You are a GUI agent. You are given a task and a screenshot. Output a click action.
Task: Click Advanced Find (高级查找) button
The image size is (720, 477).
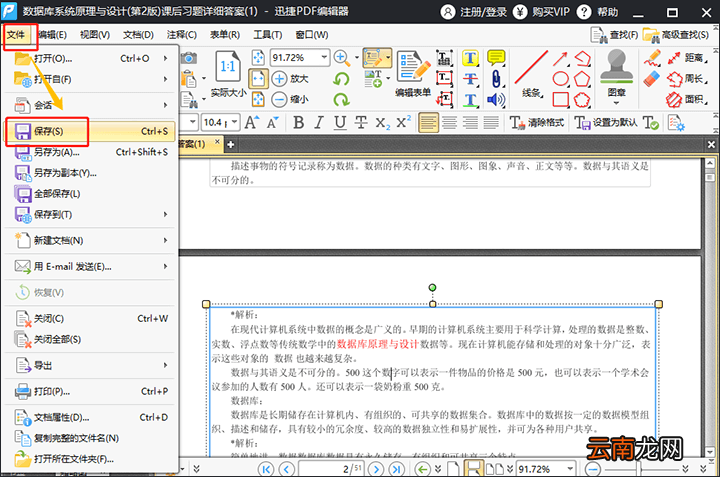pos(676,35)
